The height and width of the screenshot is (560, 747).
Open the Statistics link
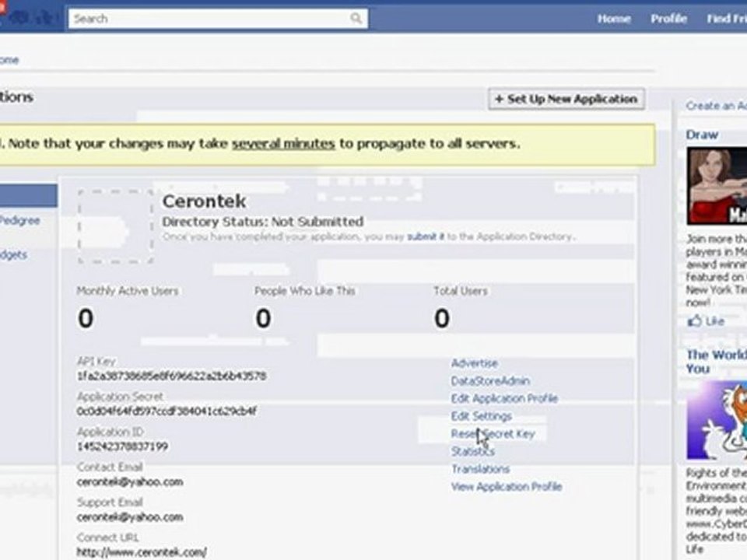click(472, 451)
